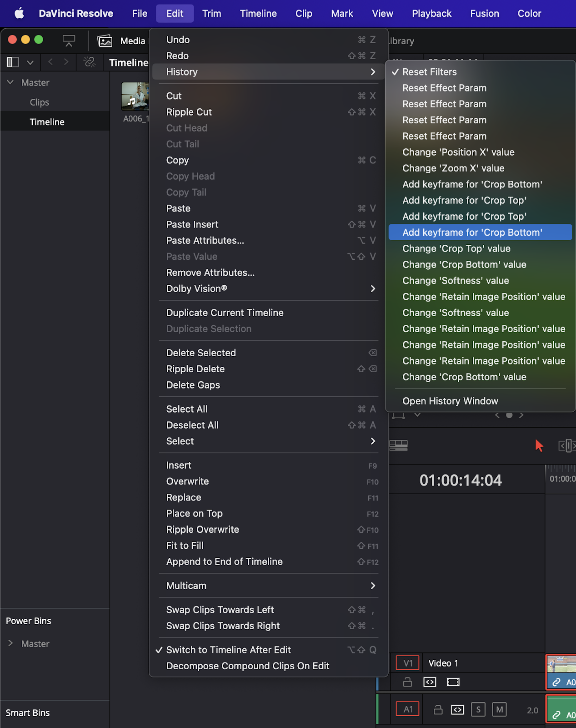Screen dimensions: 576x728
Task: Select the Trim Edit mode tool
Action: point(567,445)
